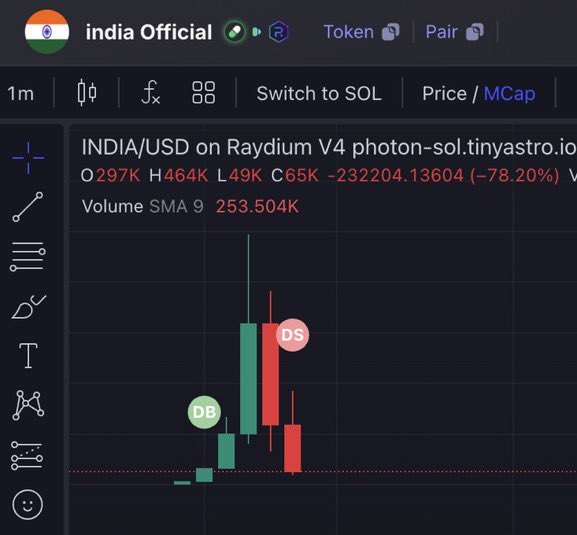The width and height of the screenshot is (577, 535).
Task: Open the chart patterns tool
Action: coord(28,405)
